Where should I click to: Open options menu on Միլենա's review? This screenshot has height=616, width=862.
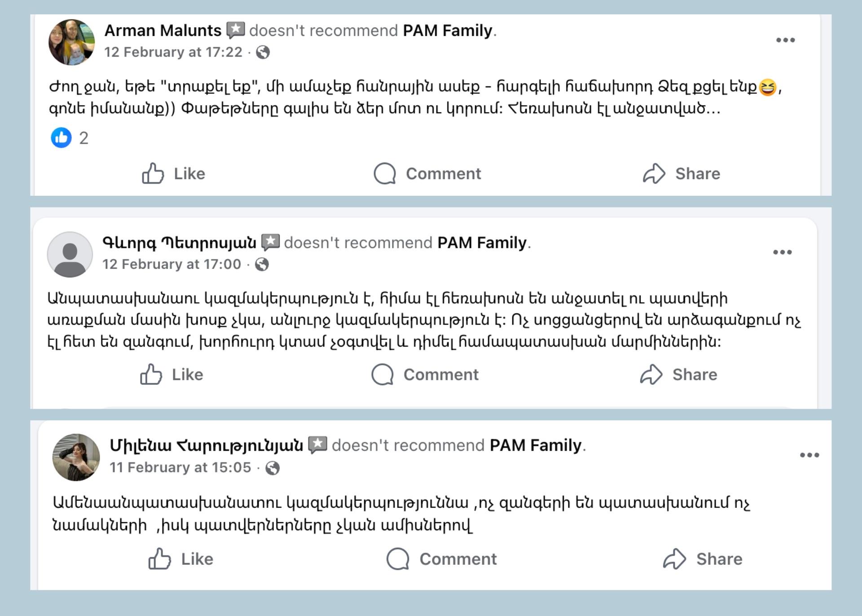809,455
